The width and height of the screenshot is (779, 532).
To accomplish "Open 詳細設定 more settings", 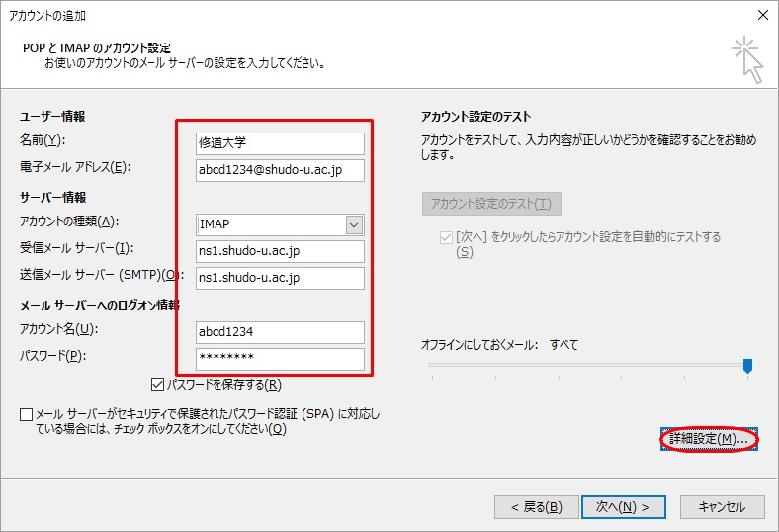I will [x=708, y=438].
